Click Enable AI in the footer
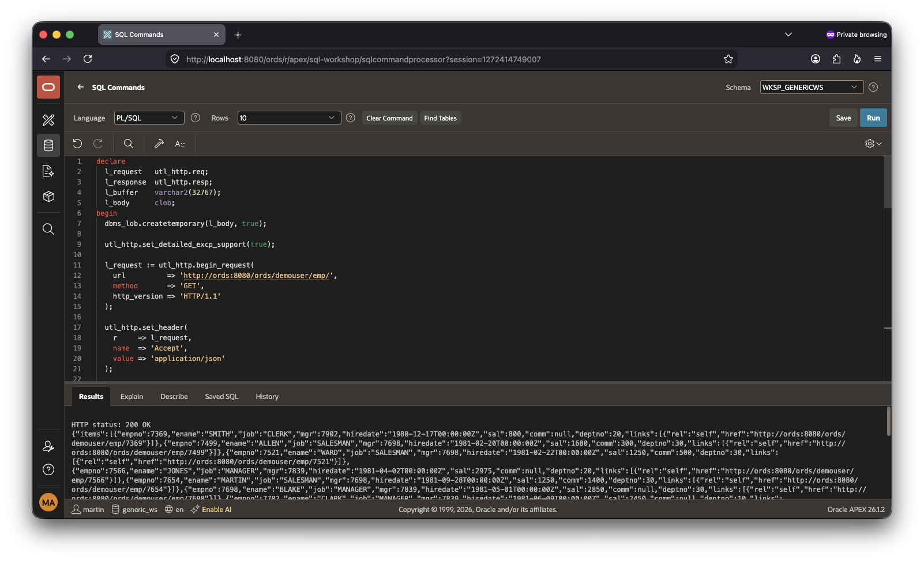 point(211,510)
